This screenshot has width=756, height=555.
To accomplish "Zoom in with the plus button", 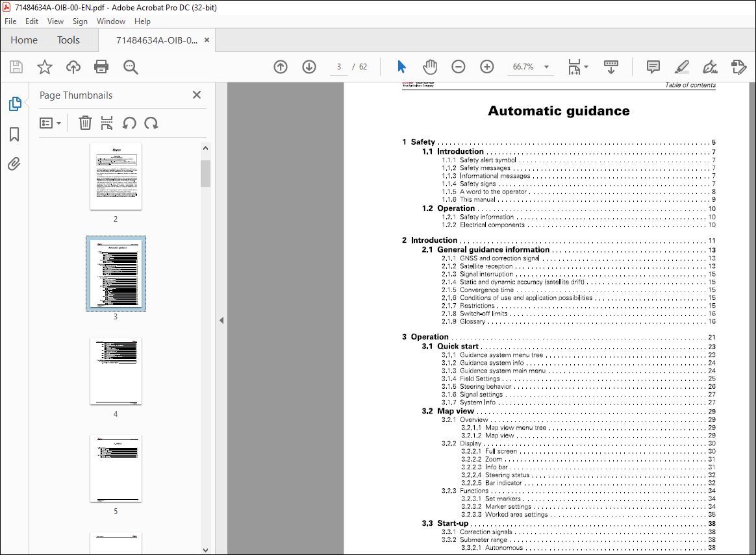I will coord(487,66).
